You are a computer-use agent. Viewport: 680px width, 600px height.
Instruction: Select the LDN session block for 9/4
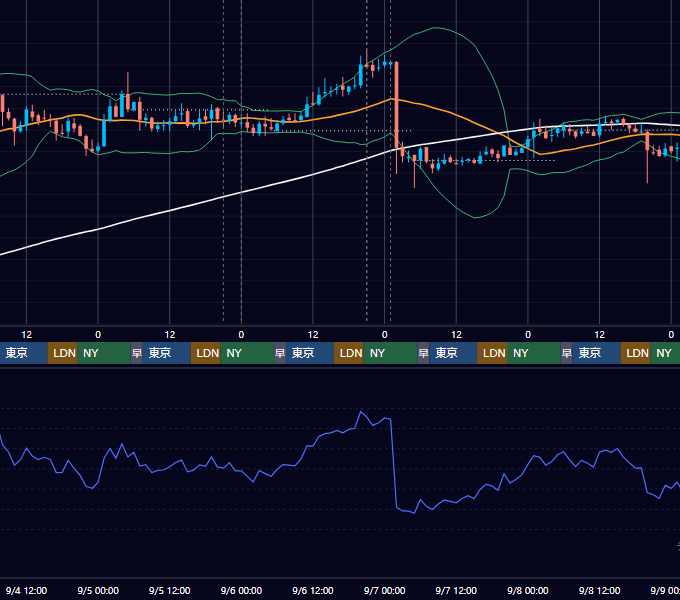coord(62,353)
